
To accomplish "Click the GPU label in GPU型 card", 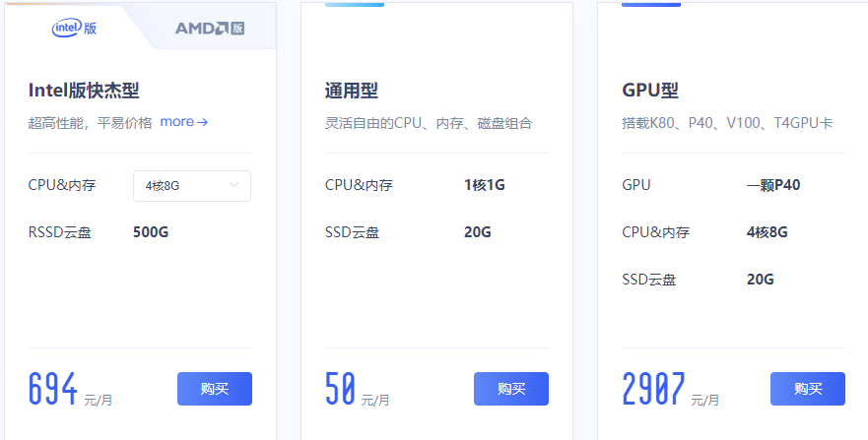I will click(x=636, y=185).
